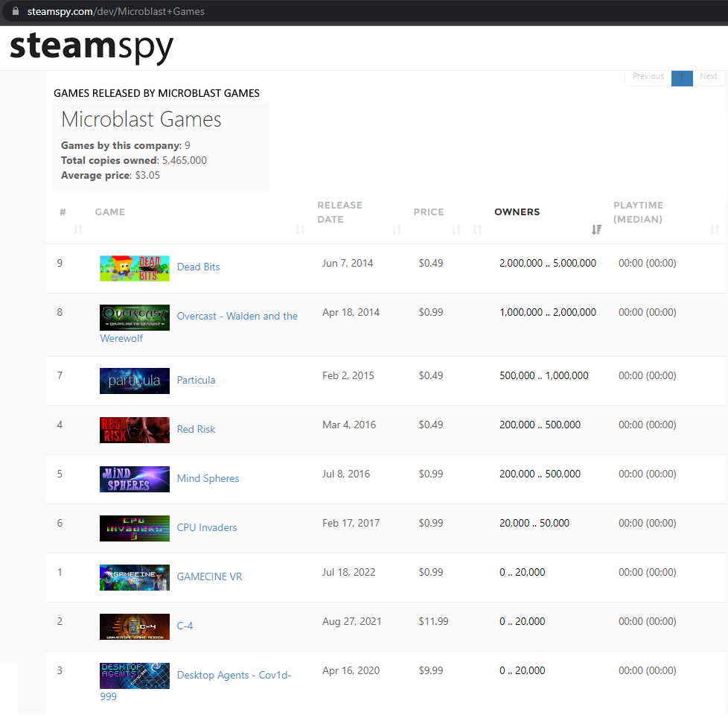Click the RELEASE DATE header text
This screenshot has width=728, height=718.
pyautogui.click(x=340, y=212)
